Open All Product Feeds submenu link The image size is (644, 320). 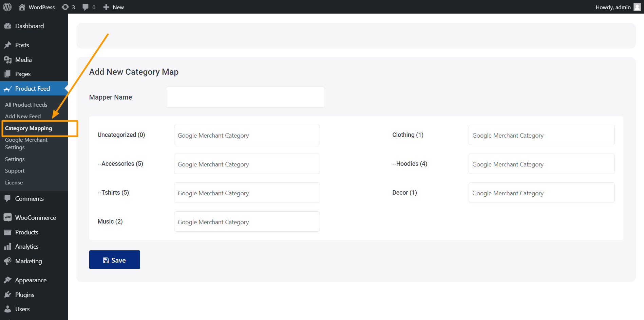26,105
